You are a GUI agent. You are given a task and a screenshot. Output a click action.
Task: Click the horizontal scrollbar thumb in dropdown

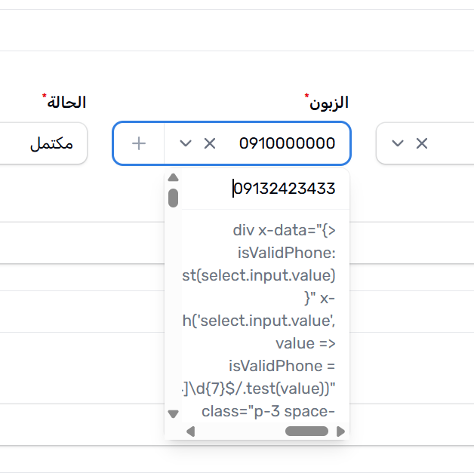[306, 431]
